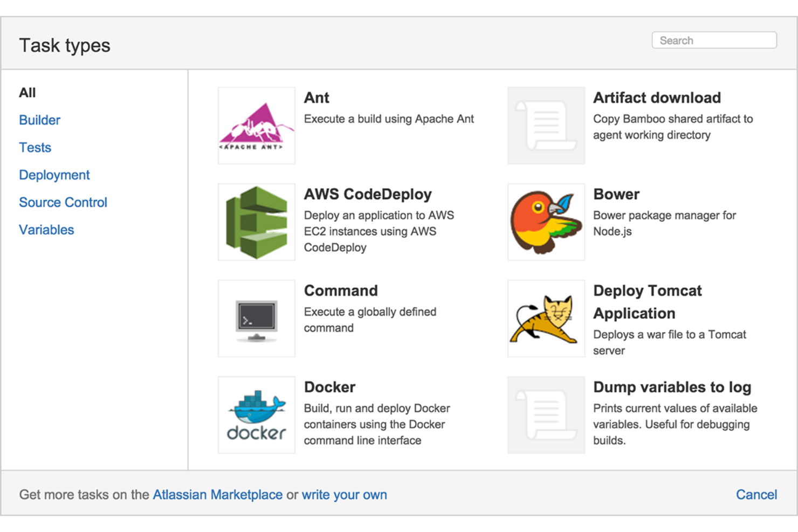
Task: Open the Variables task category
Action: click(46, 230)
